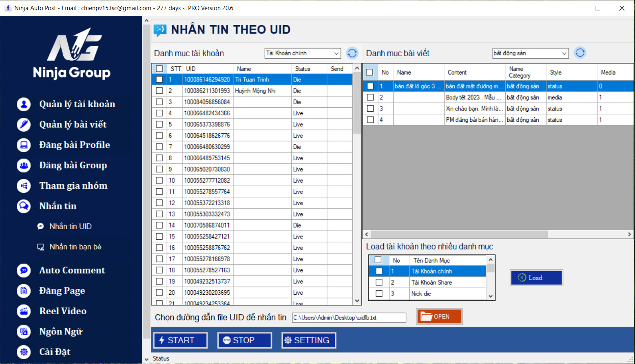635x364 pixels.
Task: Open Quản lý bài viết section
Action: 73,124
